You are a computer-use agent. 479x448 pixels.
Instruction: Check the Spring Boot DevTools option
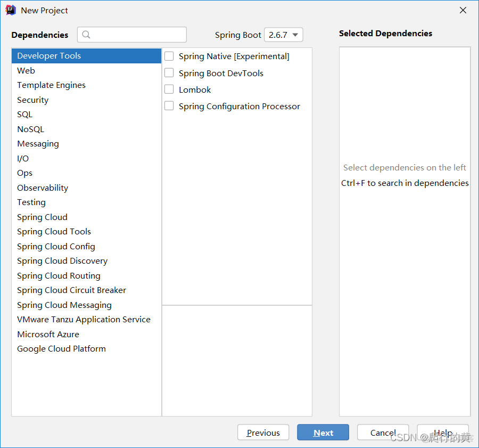coord(169,73)
